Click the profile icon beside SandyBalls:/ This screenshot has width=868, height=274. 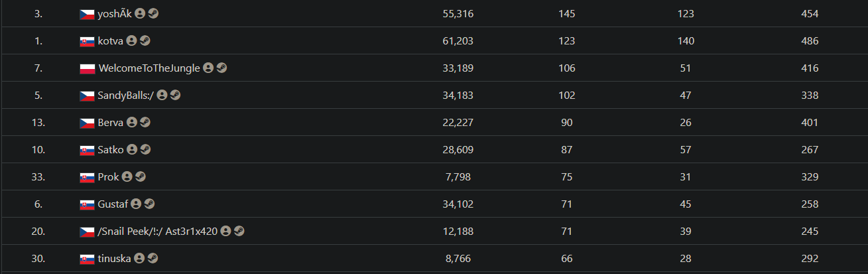[162, 96]
